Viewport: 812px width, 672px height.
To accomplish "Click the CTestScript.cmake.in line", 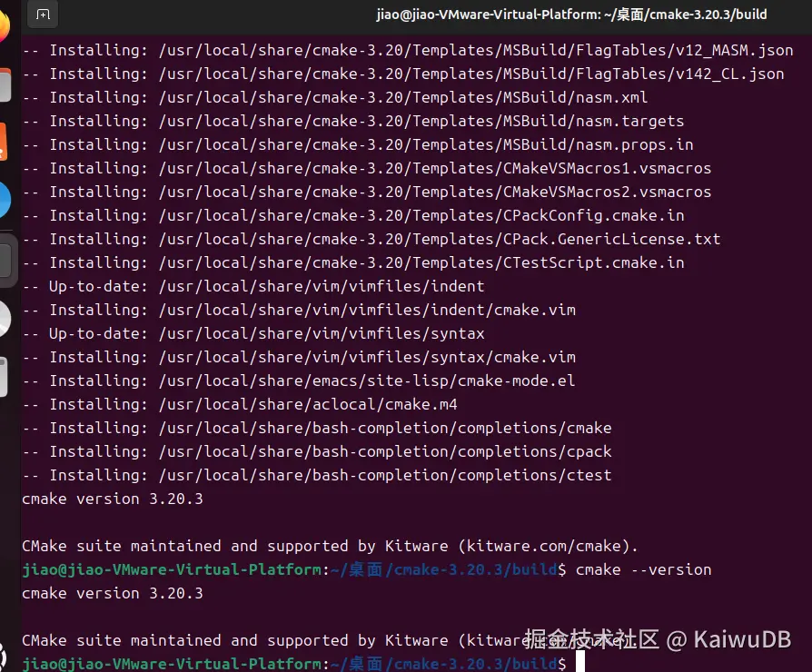I will pyautogui.click(x=352, y=263).
